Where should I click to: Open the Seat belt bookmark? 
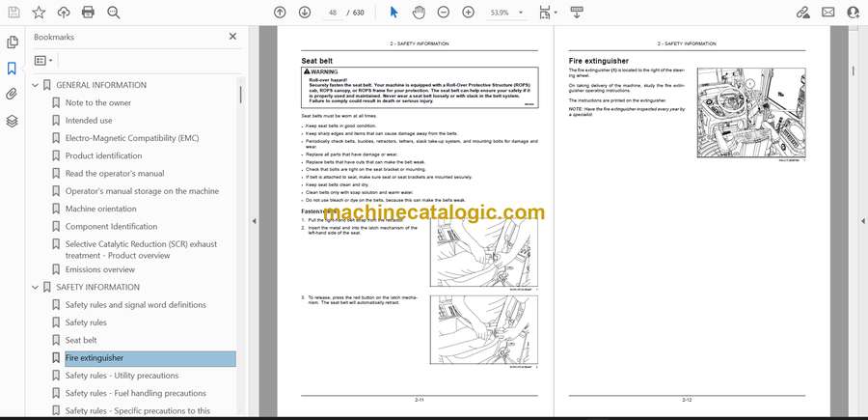81,340
